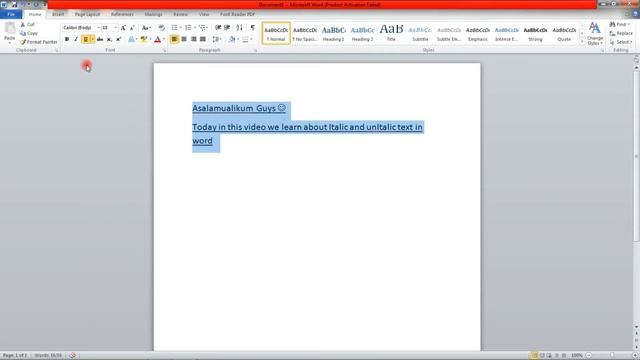Open the font name combo box

(81, 28)
